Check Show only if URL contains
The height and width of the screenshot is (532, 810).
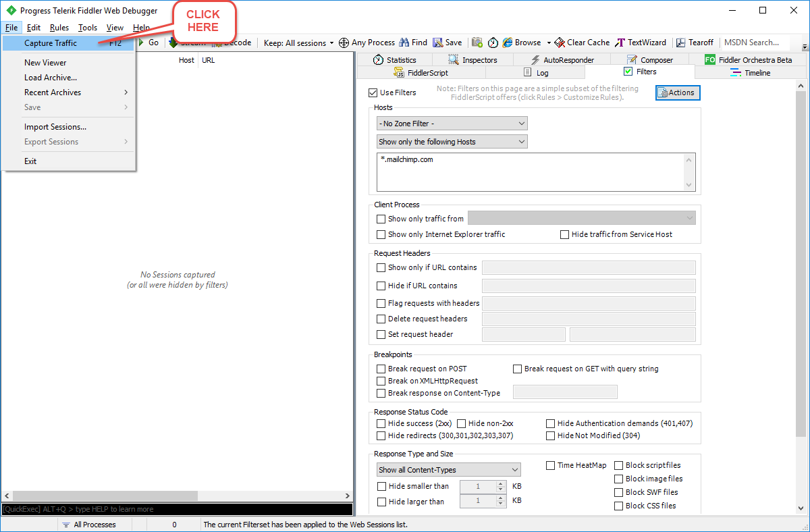tap(381, 267)
